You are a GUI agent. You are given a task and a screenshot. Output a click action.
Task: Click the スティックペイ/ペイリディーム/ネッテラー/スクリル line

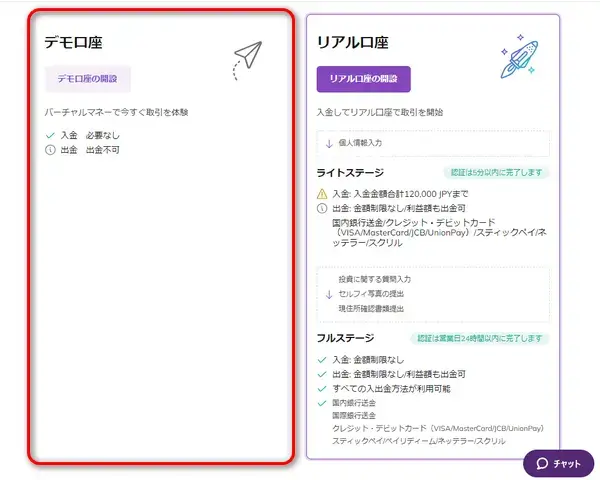click(x=419, y=441)
